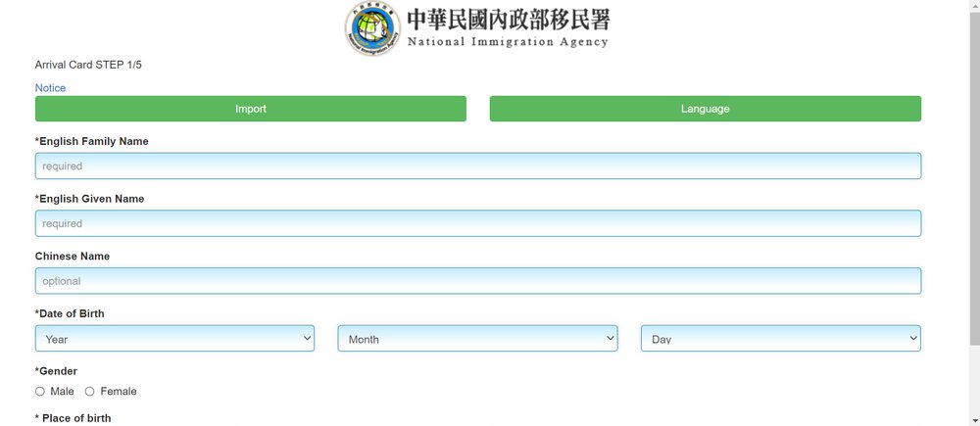980x426 pixels.
Task: Click the green Import button
Action: pyautogui.click(x=251, y=109)
